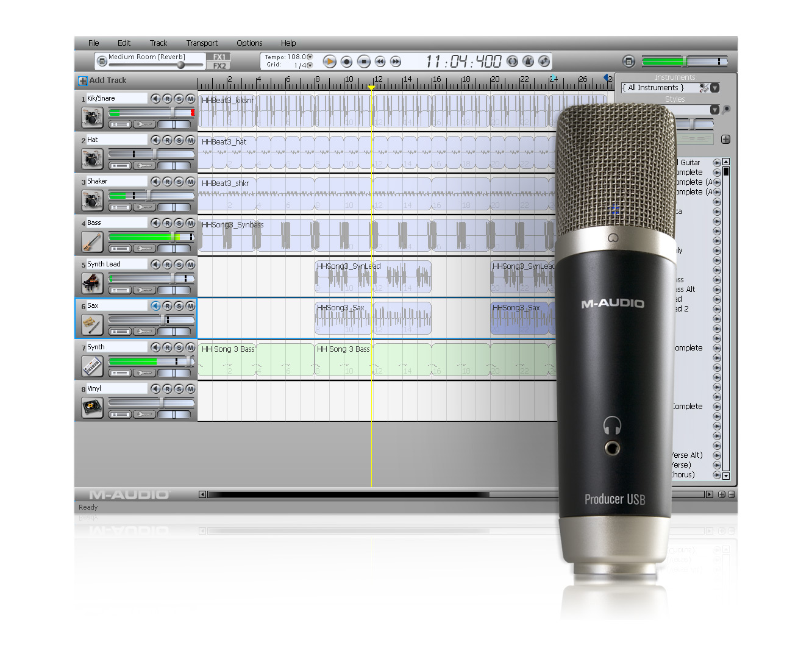Open the Transport menu
The image size is (812, 648).
(202, 43)
